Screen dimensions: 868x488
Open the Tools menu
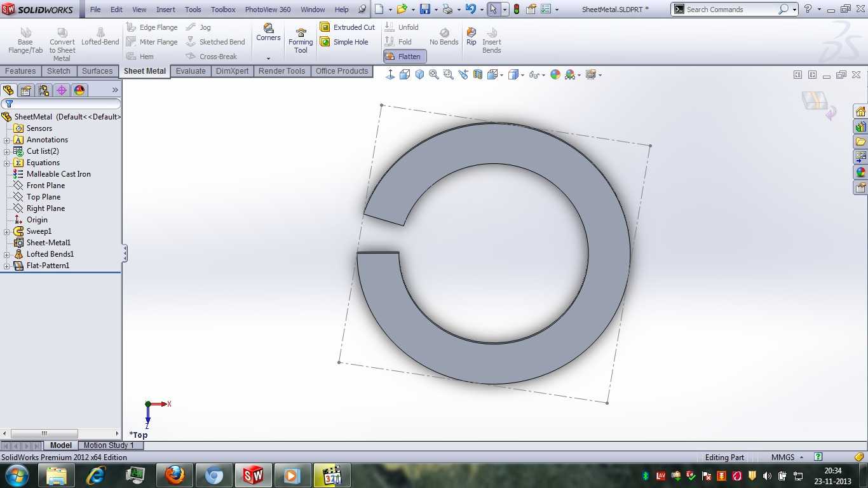tap(193, 10)
